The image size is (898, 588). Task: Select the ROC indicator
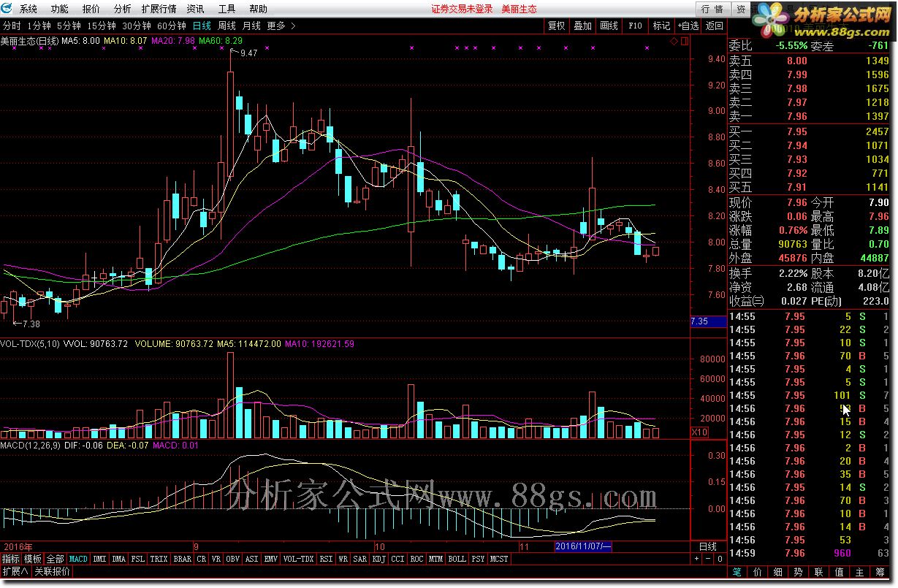(416, 559)
